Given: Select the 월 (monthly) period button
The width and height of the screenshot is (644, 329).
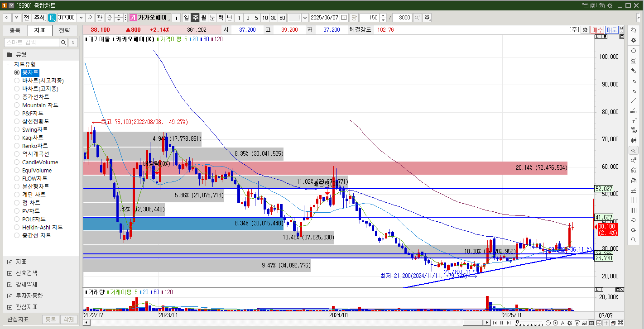Looking at the screenshot, I should pyautogui.click(x=204, y=17).
